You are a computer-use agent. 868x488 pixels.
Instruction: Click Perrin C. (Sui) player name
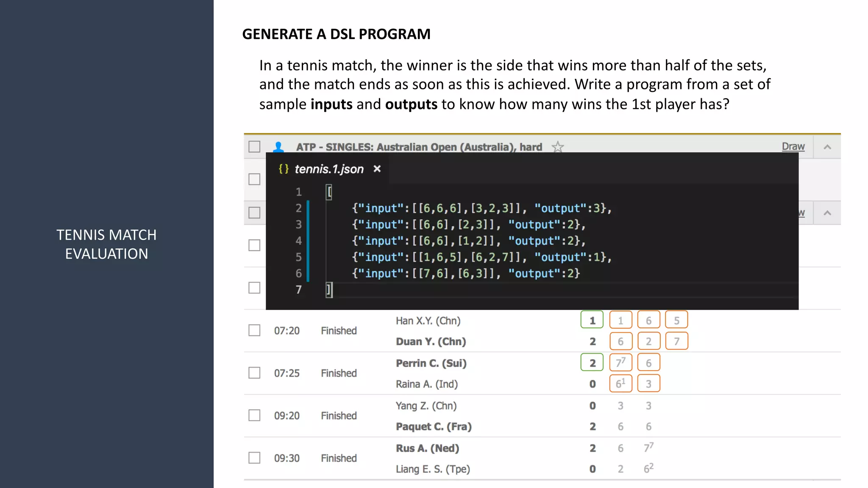pyautogui.click(x=431, y=363)
